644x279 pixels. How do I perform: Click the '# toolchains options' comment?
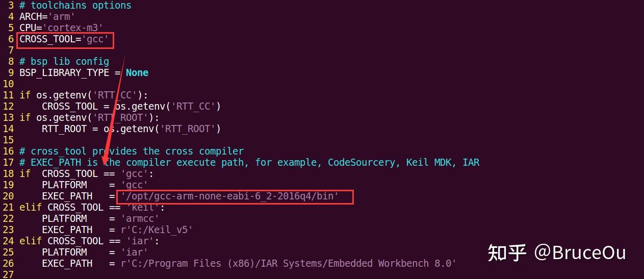point(75,5)
